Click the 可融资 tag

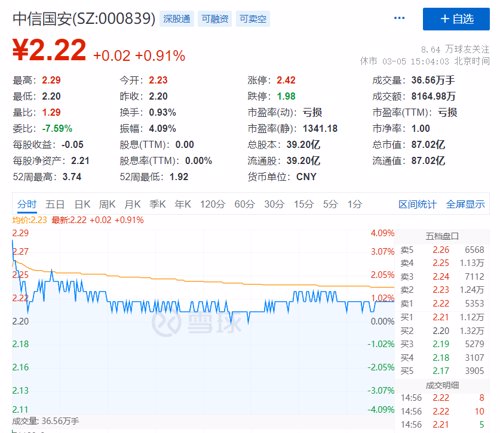215,19
